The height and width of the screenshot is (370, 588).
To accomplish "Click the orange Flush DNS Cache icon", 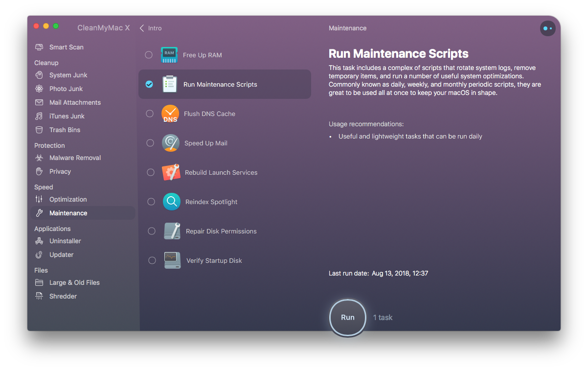I will (x=170, y=114).
